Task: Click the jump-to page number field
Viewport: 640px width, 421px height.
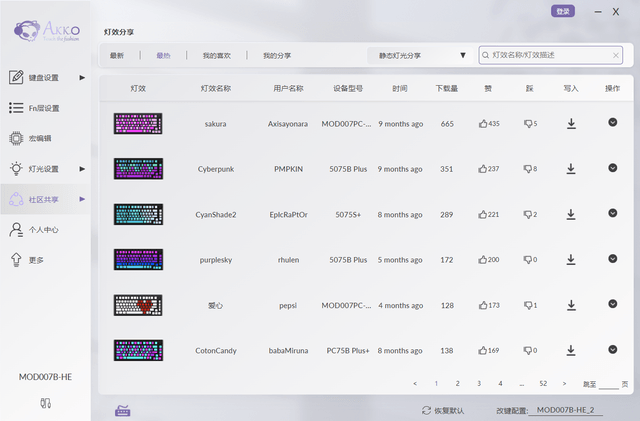Action: 609,384
